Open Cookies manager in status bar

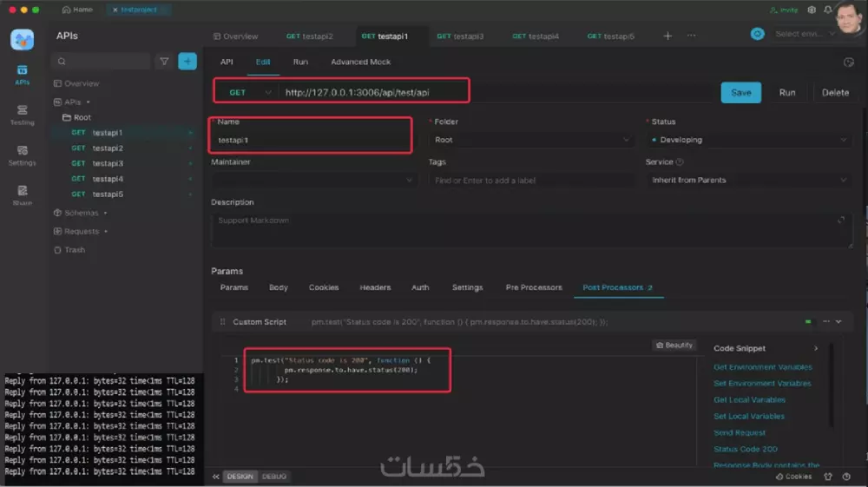(x=794, y=477)
